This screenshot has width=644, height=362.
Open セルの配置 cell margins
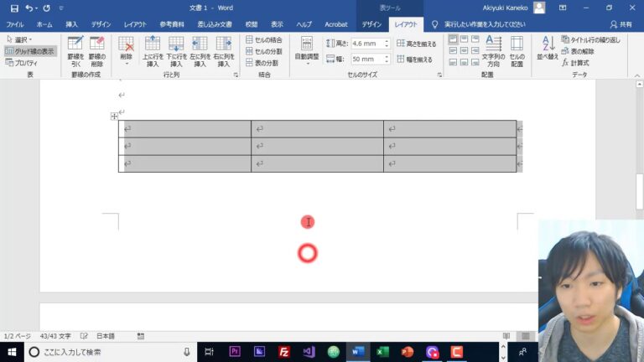point(517,52)
